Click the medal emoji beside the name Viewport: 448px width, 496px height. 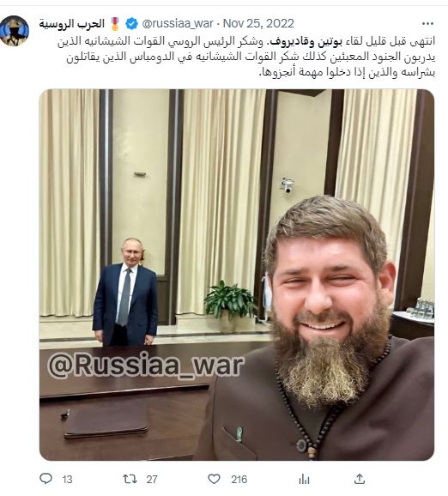(115, 24)
